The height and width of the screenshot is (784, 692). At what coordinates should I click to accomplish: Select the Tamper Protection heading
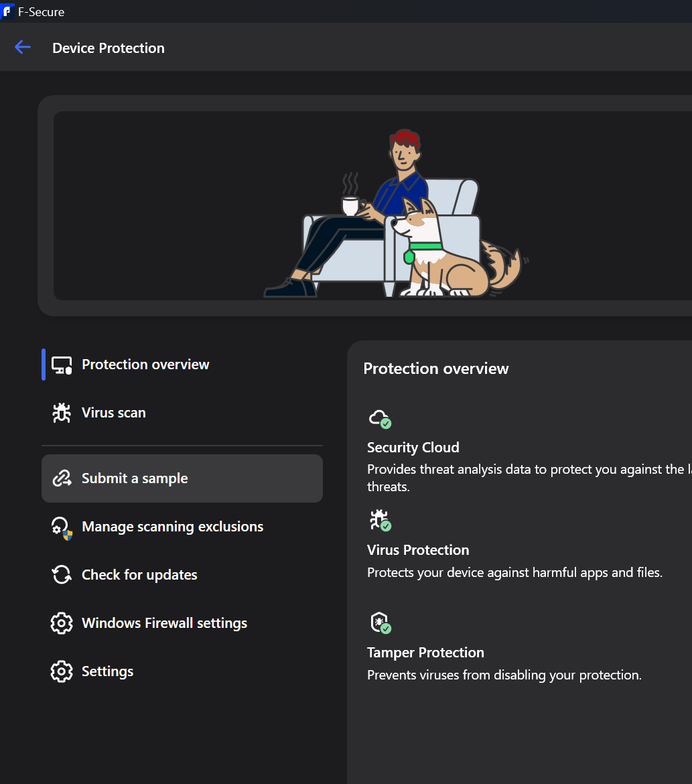pyautogui.click(x=425, y=653)
